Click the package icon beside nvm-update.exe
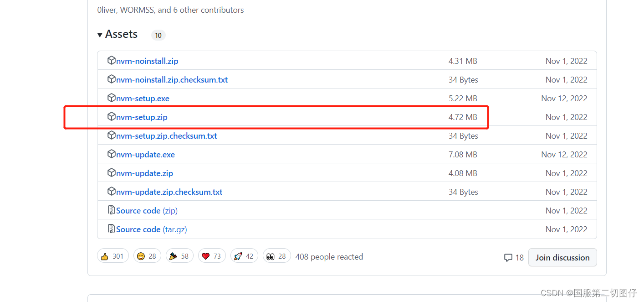This screenshot has height=302, width=644. (x=111, y=154)
